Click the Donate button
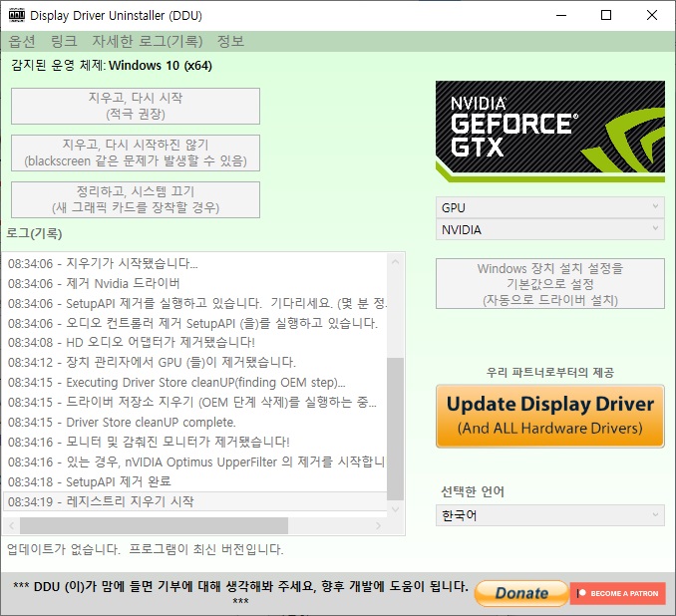 (x=521, y=593)
